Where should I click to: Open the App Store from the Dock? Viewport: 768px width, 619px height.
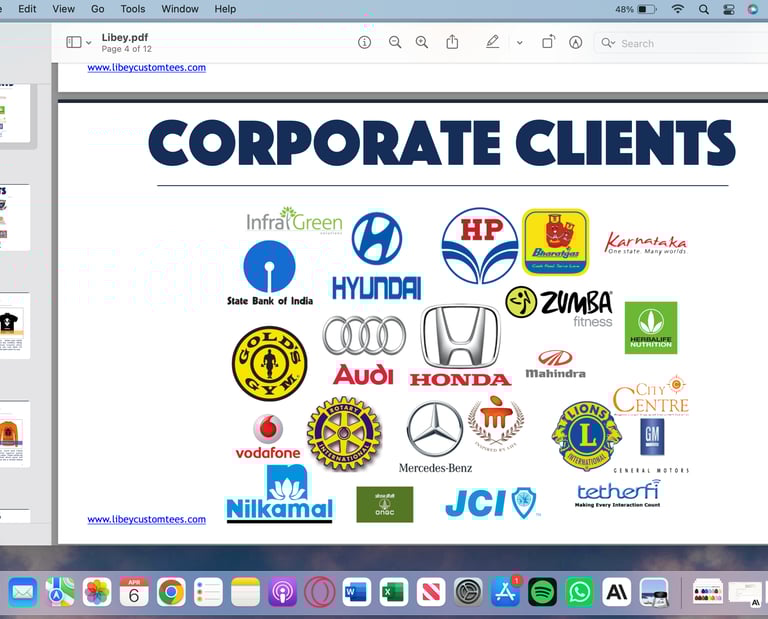point(505,592)
